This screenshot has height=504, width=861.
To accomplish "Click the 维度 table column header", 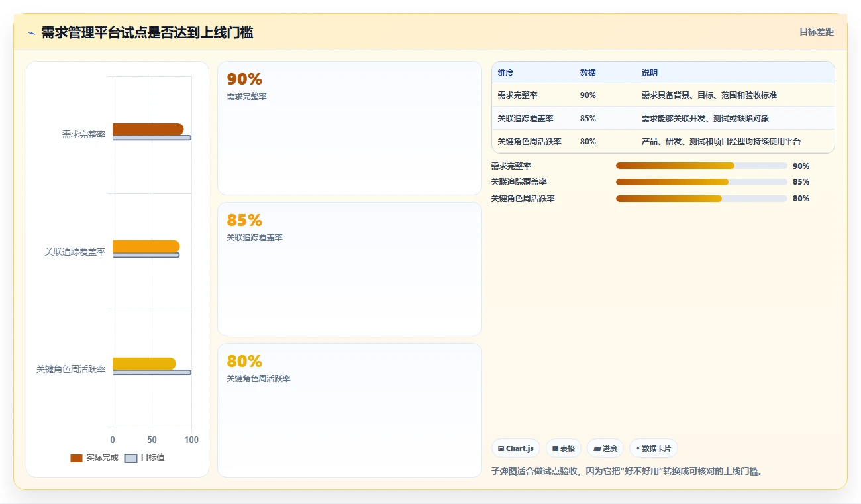I will pos(505,73).
